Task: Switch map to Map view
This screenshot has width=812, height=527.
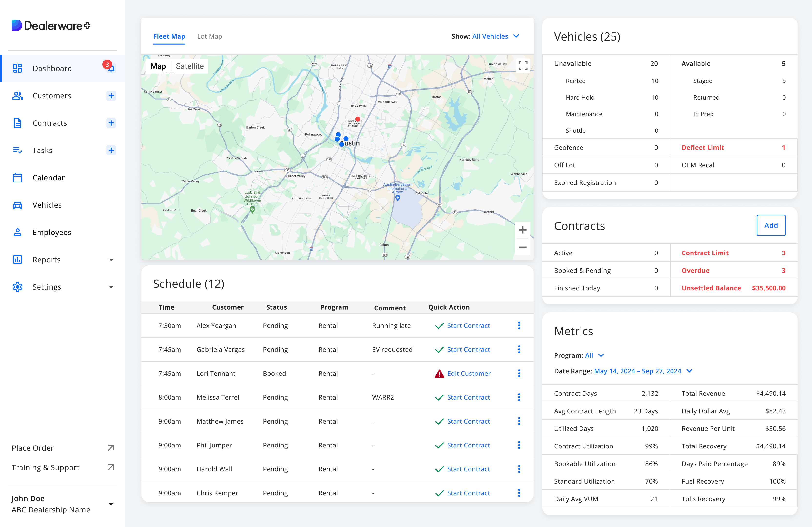Action: coord(158,66)
